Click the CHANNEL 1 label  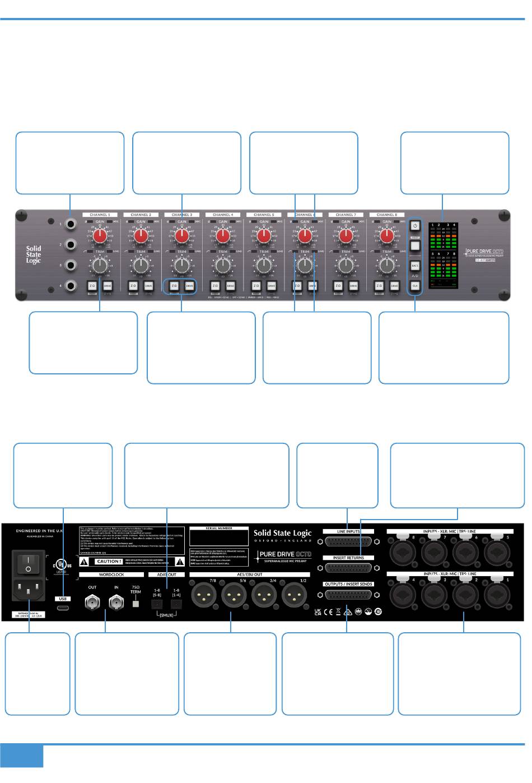[100, 215]
